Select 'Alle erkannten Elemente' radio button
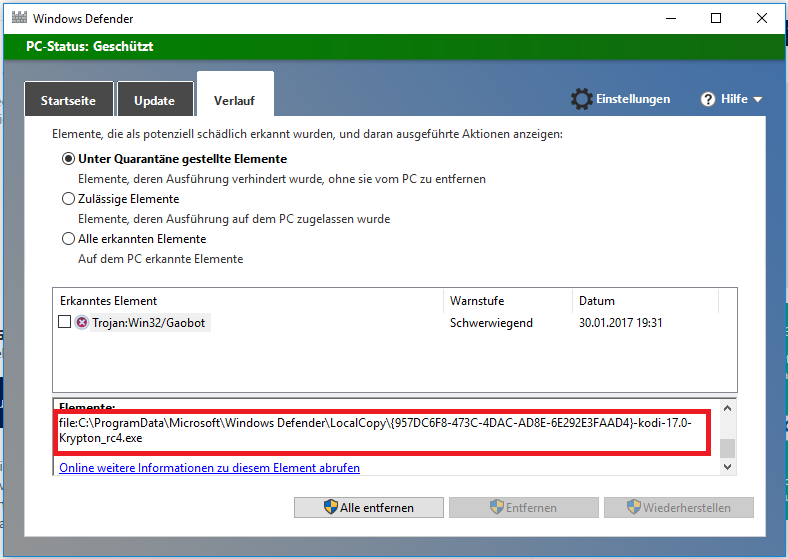This screenshot has width=788, height=559. pos(68,239)
